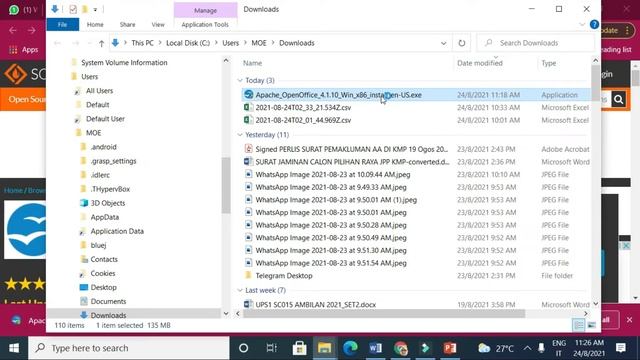Select the Telegram Desktop folder icon
This screenshot has height=360, width=640.
[x=248, y=276]
